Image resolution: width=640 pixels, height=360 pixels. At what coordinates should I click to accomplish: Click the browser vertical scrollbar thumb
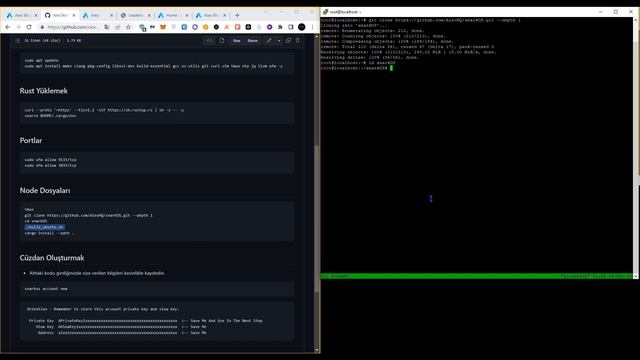pos(316,218)
